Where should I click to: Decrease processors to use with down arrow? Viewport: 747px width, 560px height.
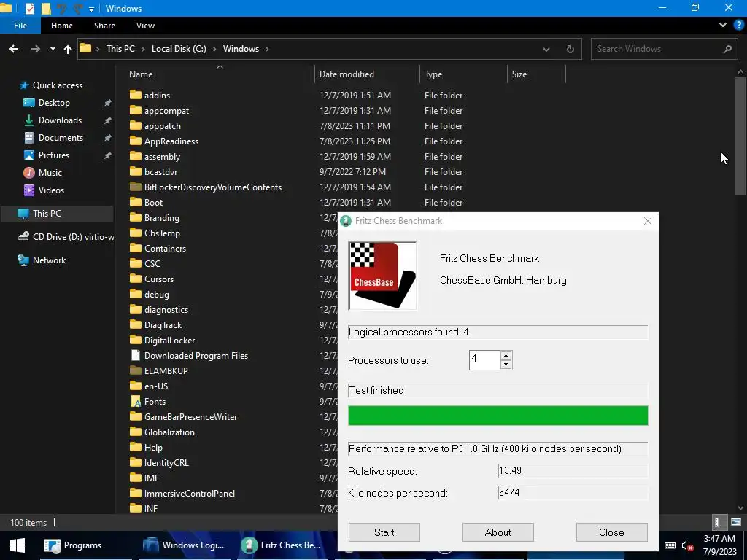[x=506, y=365]
